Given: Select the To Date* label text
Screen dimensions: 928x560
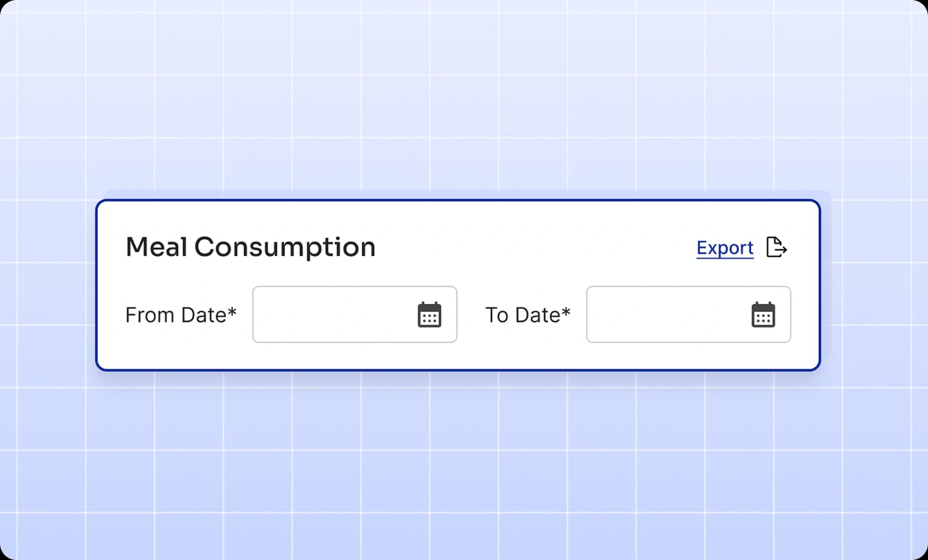Looking at the screenshot, I should [x=528, y=315].
